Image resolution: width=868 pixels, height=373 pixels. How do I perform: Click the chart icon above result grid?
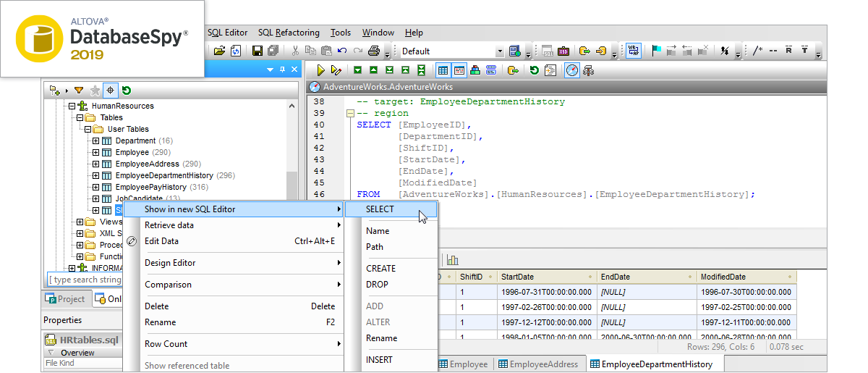453,259
